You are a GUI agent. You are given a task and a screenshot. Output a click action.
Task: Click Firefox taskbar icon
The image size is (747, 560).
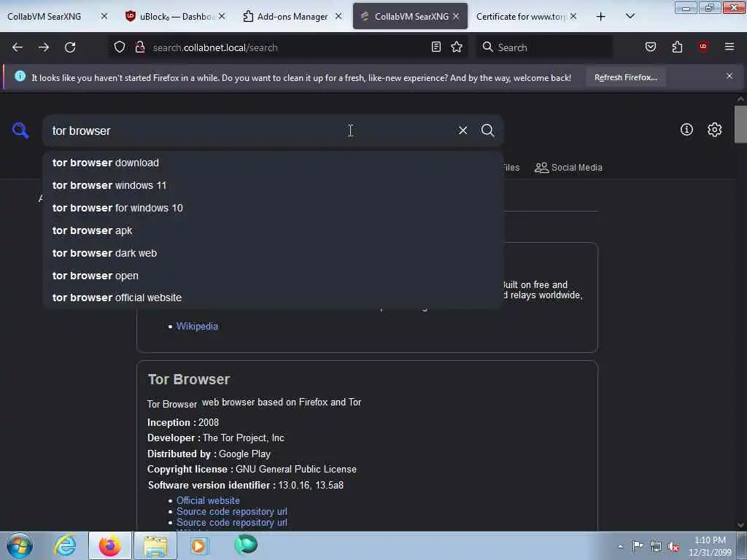coord(110,545)
